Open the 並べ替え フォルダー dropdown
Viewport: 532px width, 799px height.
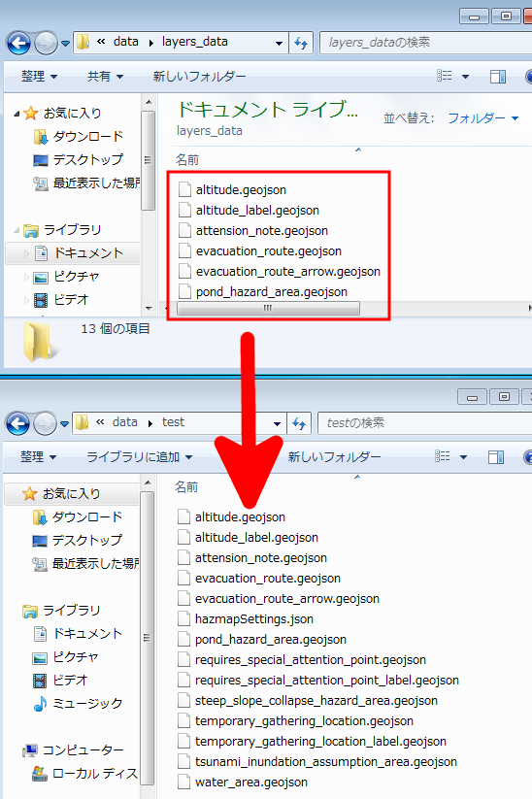[x=483, y=118]
